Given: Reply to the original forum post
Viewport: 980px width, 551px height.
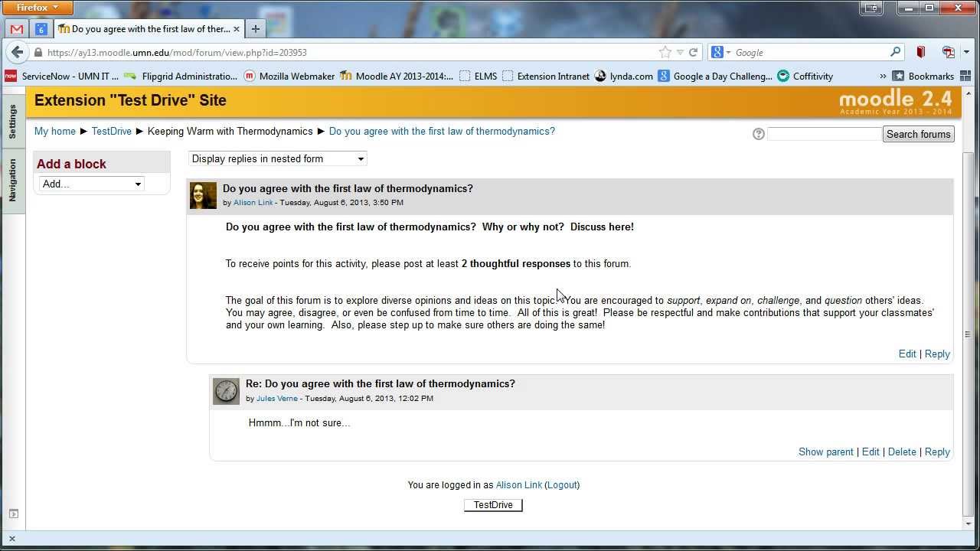Looking at the screenshot, I should (937, 354).
